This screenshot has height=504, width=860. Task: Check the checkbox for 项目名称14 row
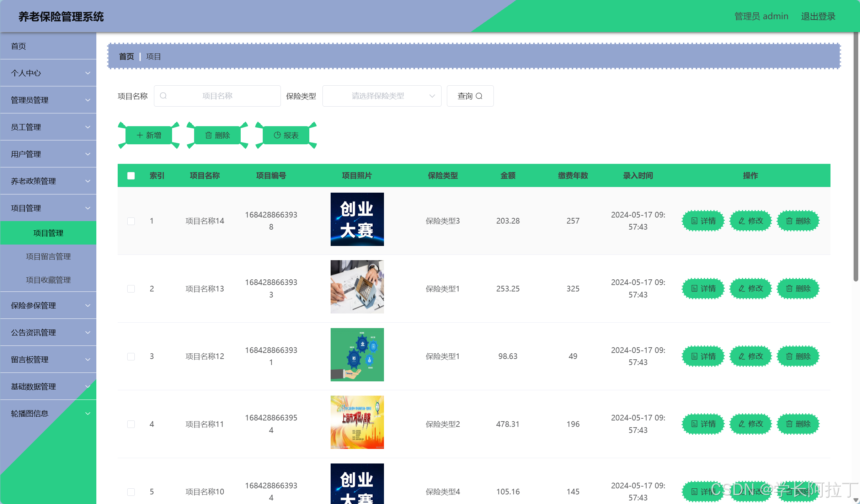131,221
